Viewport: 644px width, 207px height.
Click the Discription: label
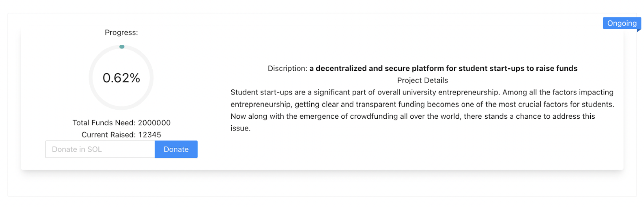click(x=287, y=68)
